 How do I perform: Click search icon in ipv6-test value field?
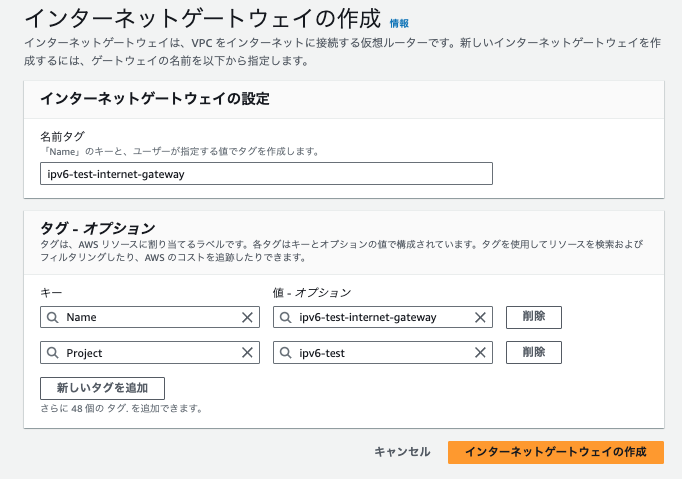[285, 353]
